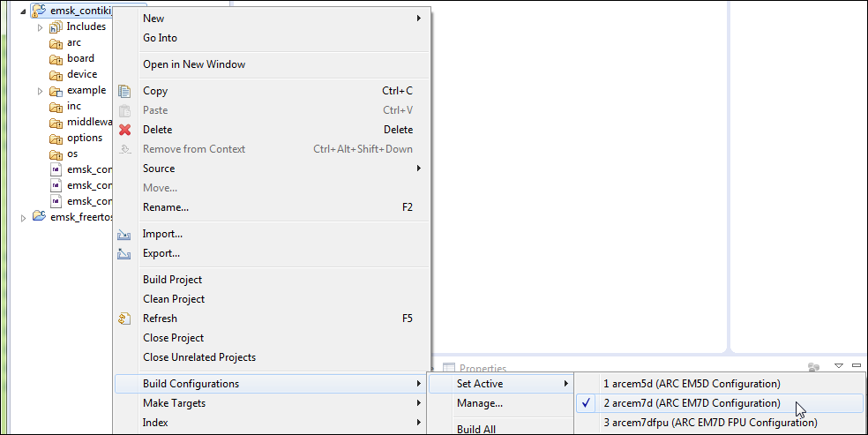Choose Build All in submenu
The height and width of the screenshot is (435, 868).
[500, 428]
